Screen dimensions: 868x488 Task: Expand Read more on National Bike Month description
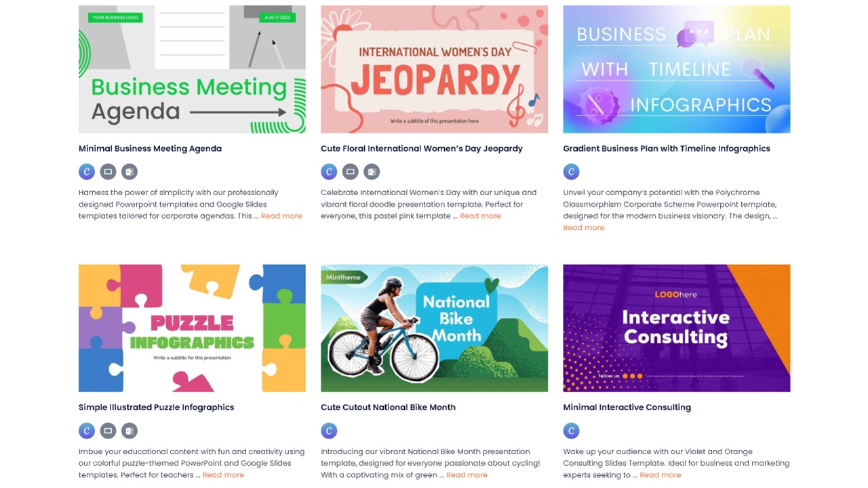pos(467,474)
